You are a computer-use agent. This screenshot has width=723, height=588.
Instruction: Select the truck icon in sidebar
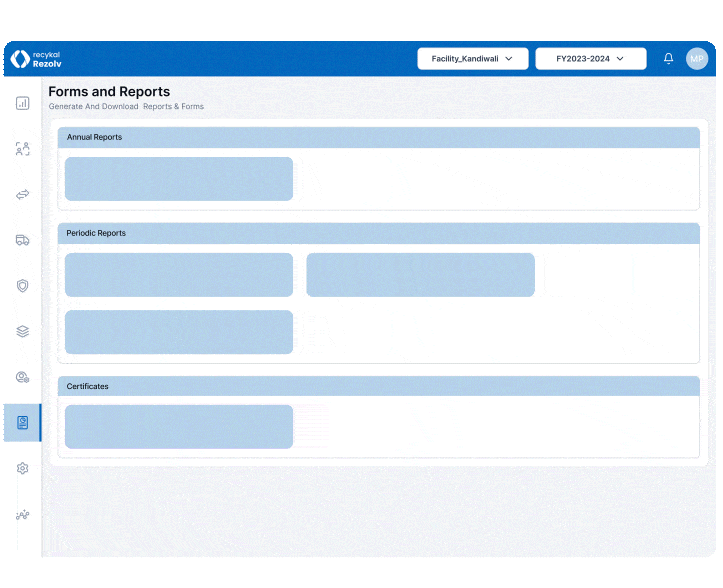pyautogui.click(x=22, y=240)
